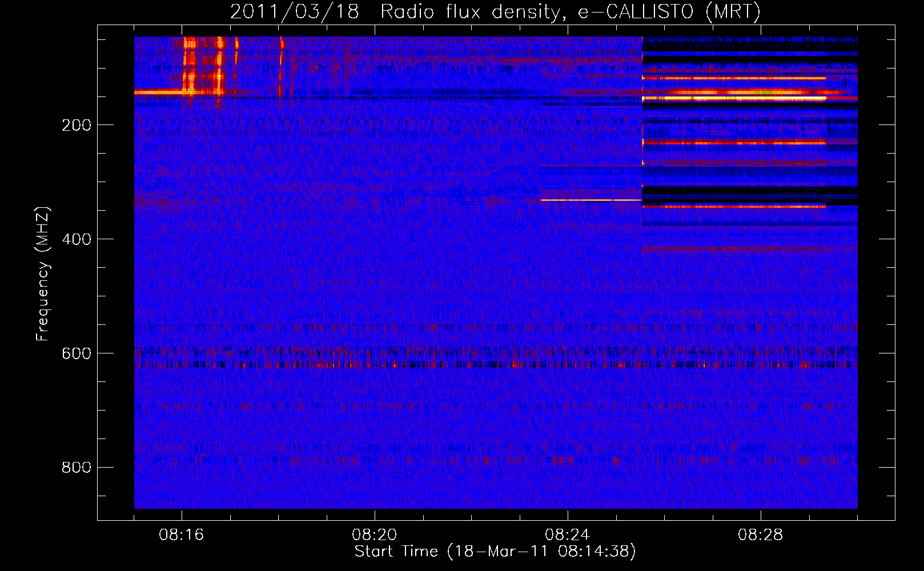Click the 200 frequency tick label
The height and width of the screenshot is (571, 924).
pyautogui.click(x=77, y=125)
